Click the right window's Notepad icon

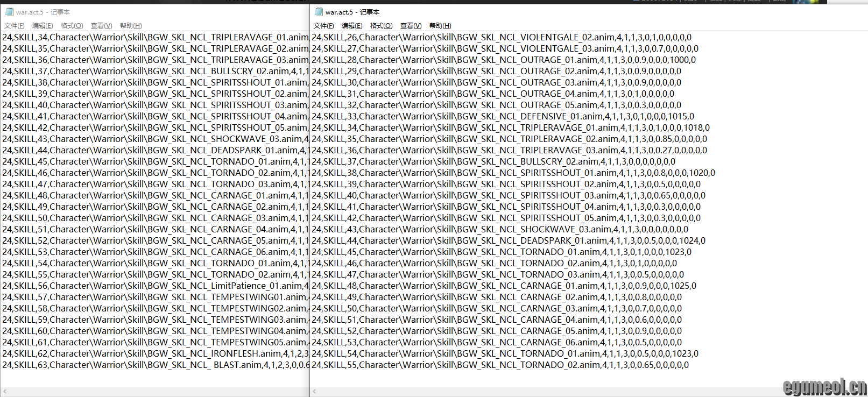pos(319,12)
